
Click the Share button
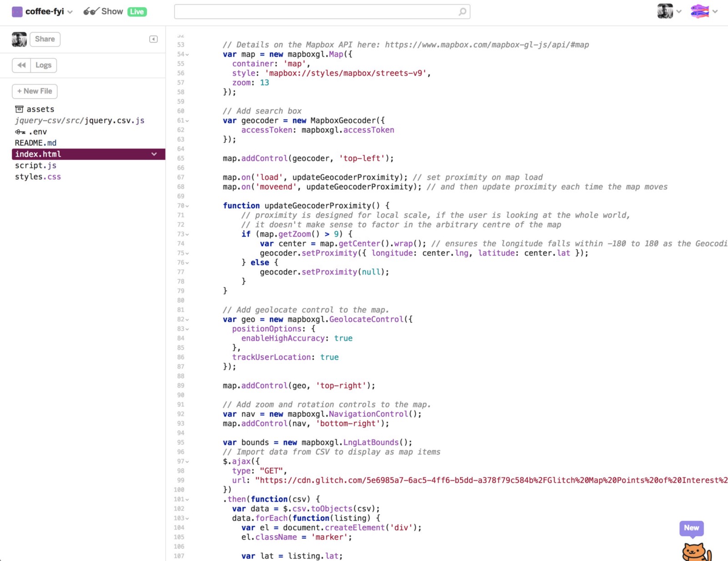tap(45, 39)
